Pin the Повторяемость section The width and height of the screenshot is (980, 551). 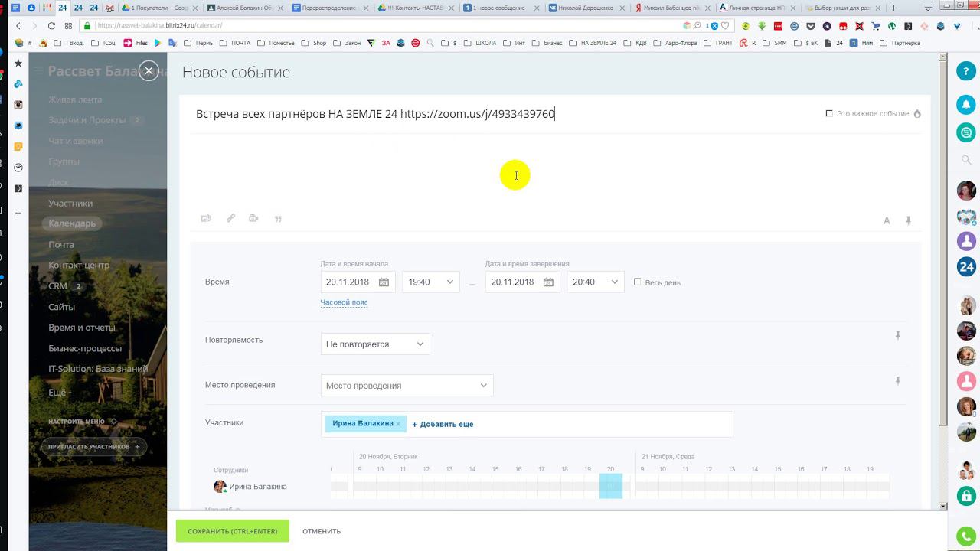[x=898, y=335]
